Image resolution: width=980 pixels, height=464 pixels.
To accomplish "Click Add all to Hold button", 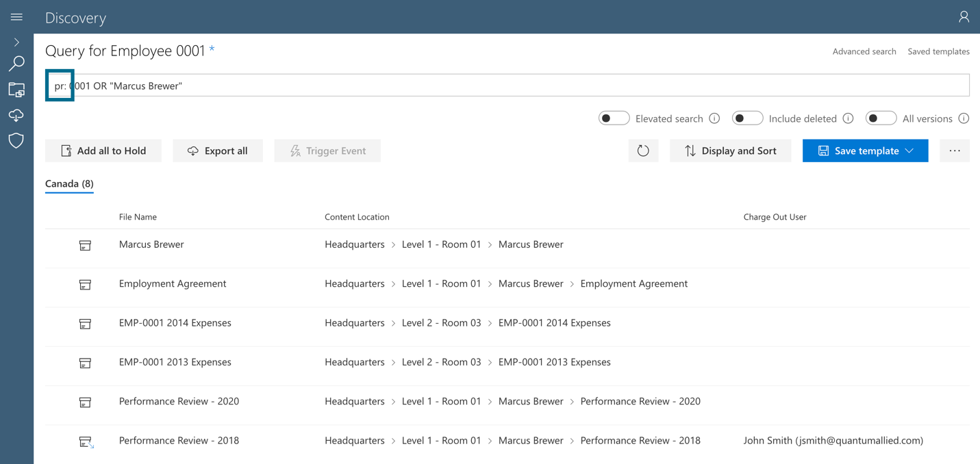I will pyautogui.click(x=103, y=151).
